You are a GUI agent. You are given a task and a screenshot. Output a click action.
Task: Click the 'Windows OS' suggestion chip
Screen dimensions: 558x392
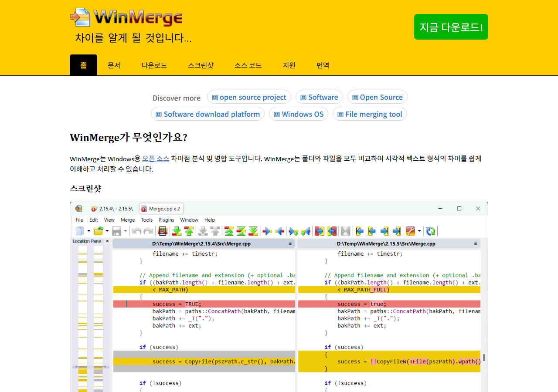click(x=299, y=114)
